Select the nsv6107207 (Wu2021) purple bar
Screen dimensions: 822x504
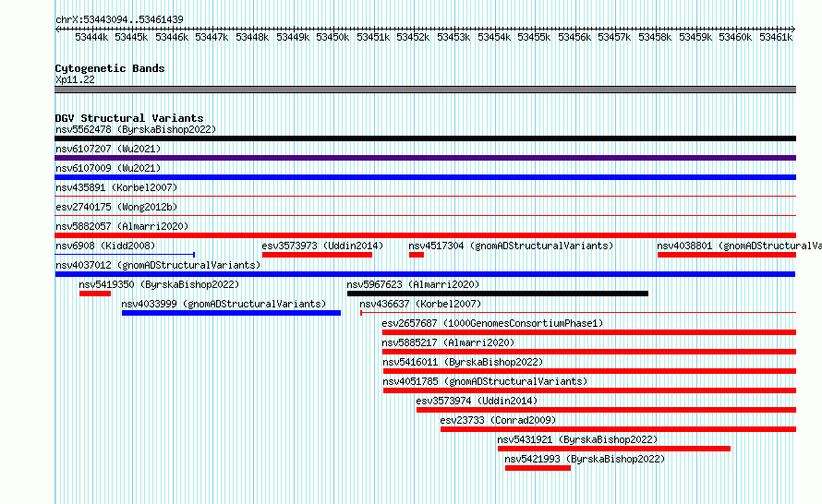[x=425, y=158]
